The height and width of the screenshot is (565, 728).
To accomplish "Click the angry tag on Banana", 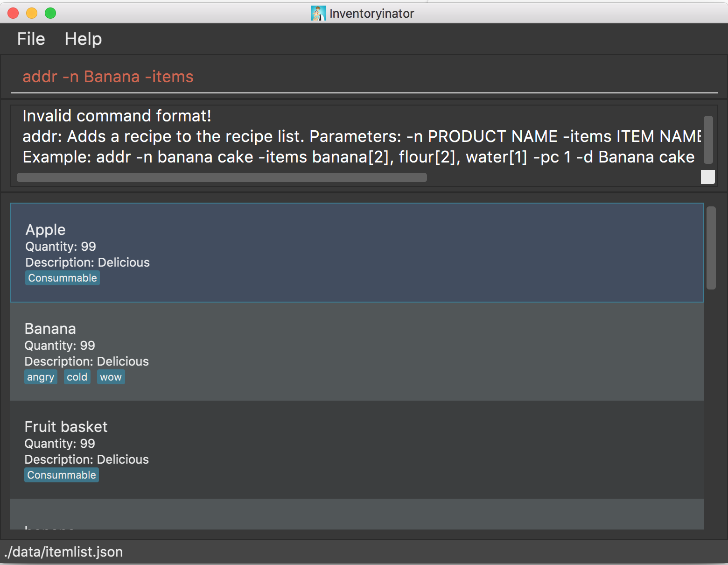I will (41, 377).
